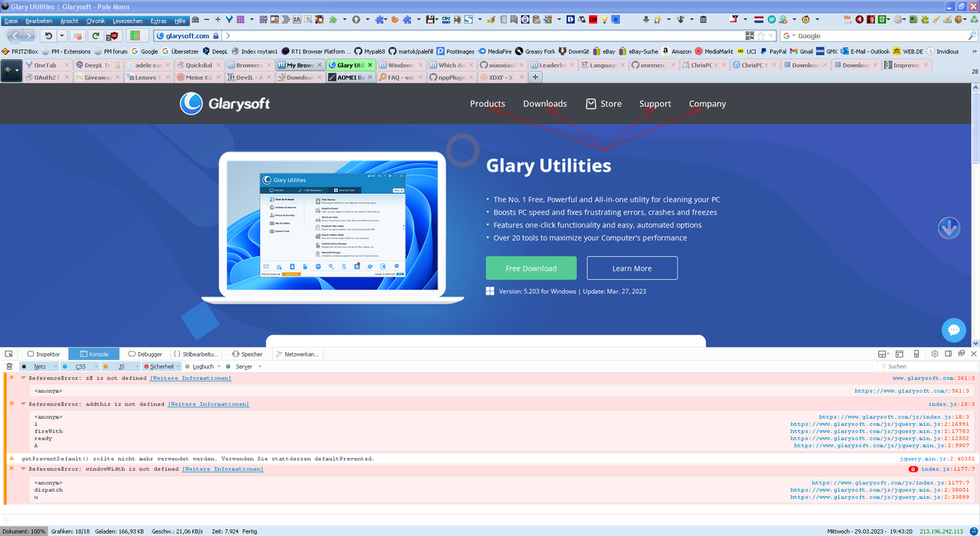Collapse the 'windowWidth is not defined' error

23,469
